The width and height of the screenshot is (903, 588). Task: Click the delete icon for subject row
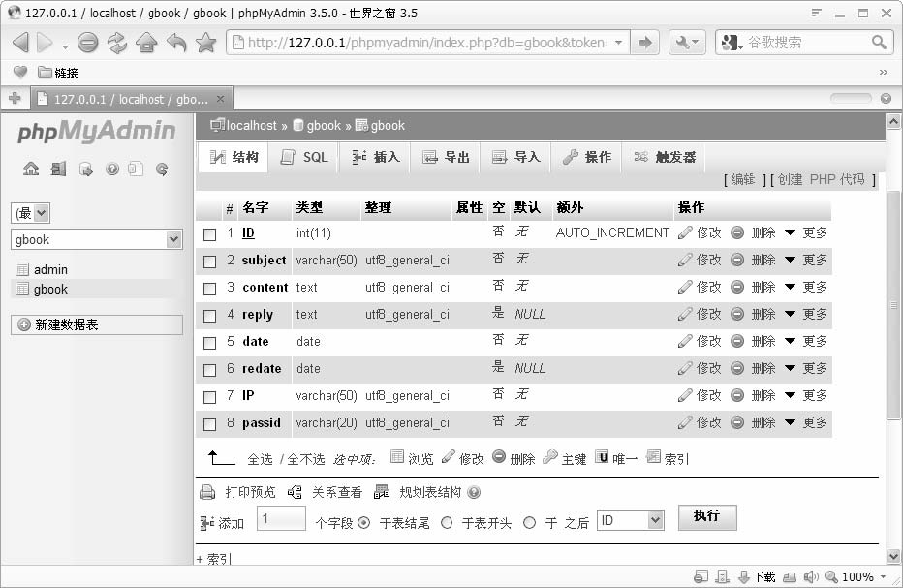pos(737,260)
